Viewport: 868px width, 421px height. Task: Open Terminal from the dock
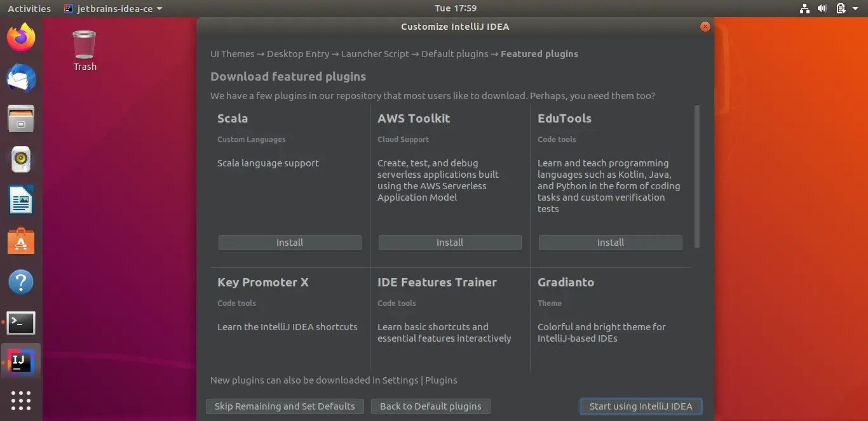point(21,323)
